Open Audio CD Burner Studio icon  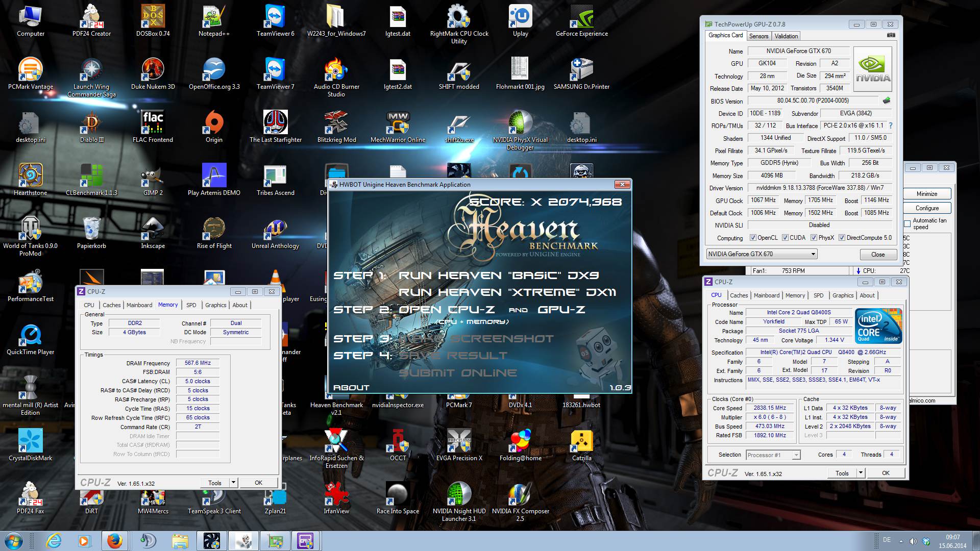[x=336, y=77]
